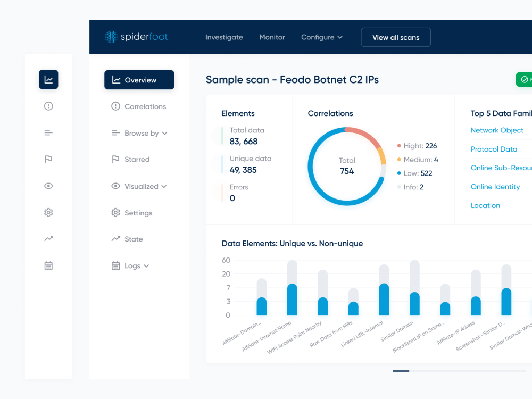
Task: Expand the Configure dropdown menu
Action: 322,37
